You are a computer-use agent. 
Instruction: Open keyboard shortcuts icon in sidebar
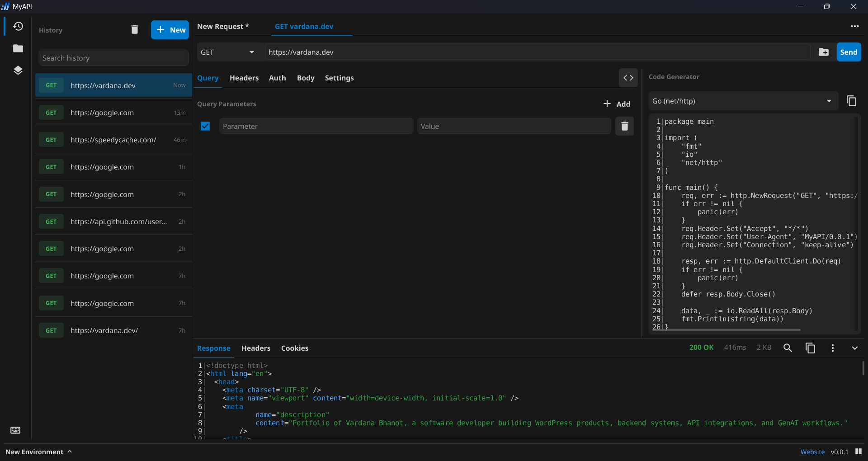[x=15, y=430]
